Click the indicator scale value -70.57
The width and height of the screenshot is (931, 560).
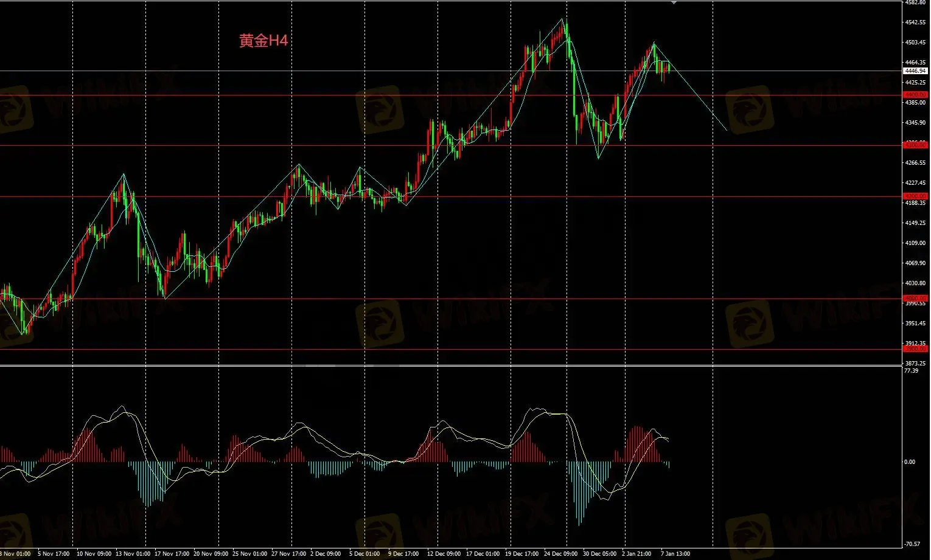pos(912,544)
